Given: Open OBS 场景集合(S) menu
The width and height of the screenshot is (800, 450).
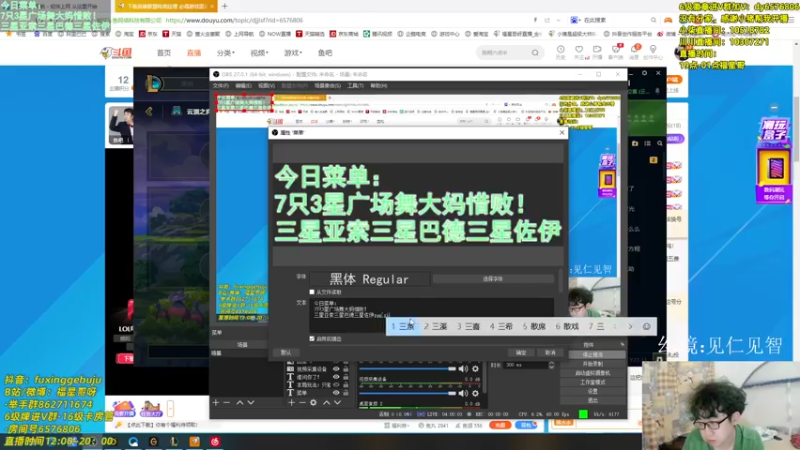Looking at the screenshot, I should tap(328, 86).
